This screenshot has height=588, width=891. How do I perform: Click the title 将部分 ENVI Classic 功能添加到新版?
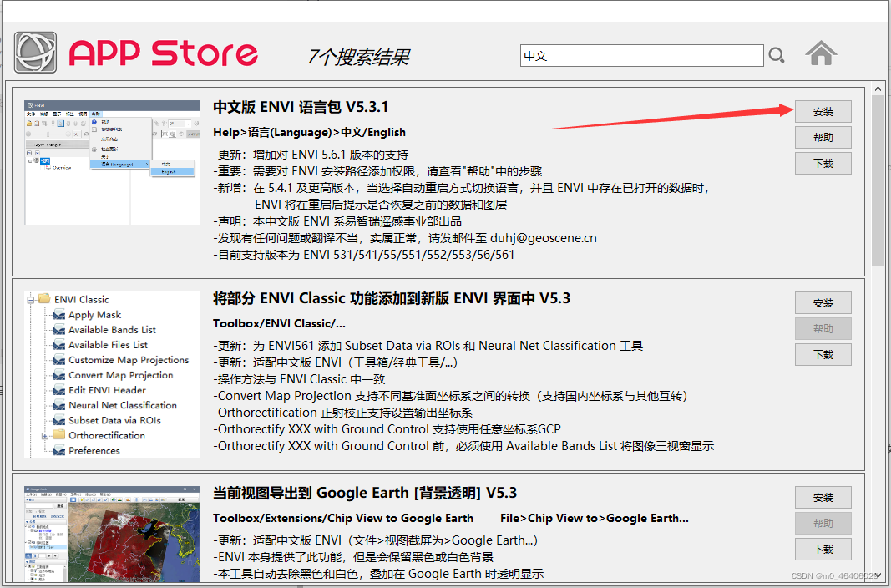(x=392, y=298)
